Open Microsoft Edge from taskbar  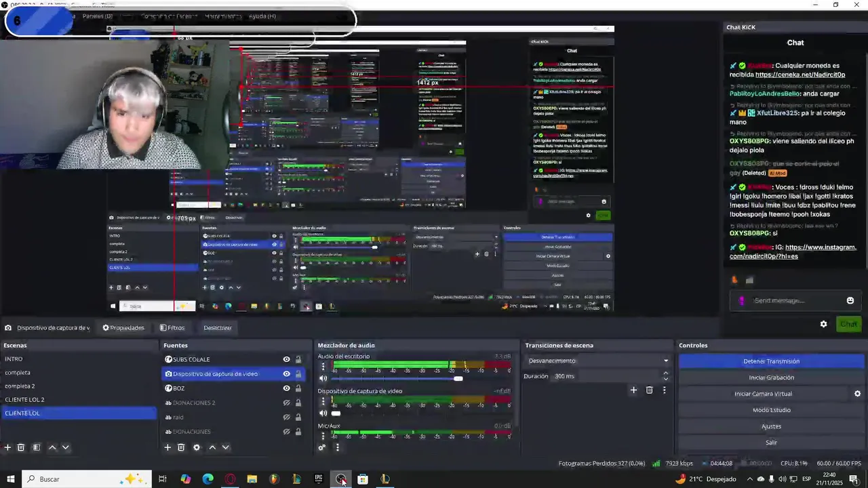pyautogui.click(x=208, y=479)
